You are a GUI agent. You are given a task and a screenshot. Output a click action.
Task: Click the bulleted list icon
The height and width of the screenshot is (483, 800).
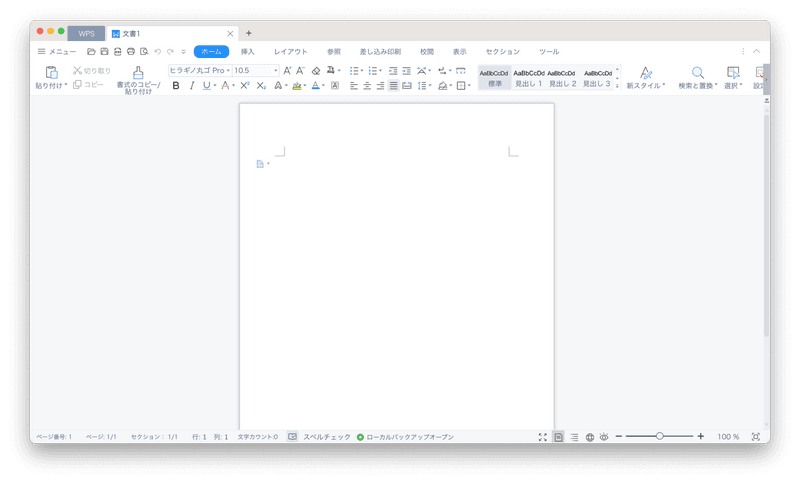[x=354, y=70]
